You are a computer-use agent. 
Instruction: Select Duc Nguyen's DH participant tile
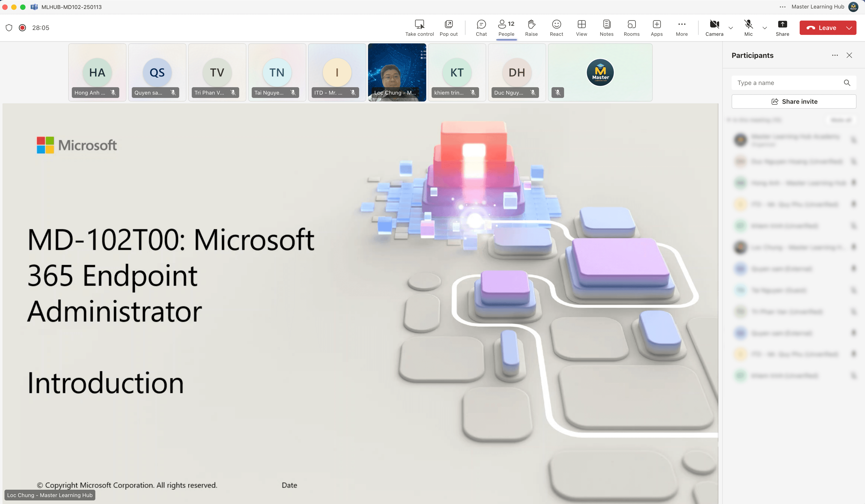pyautogui.click(x=517, y=72)
